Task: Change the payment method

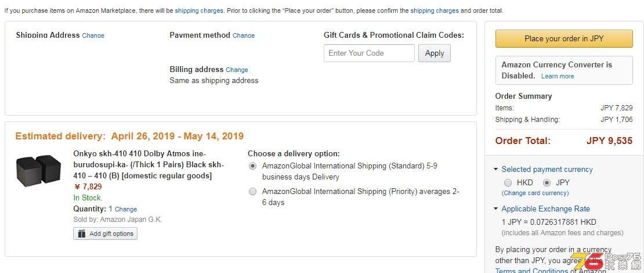Action: (244, 35)
